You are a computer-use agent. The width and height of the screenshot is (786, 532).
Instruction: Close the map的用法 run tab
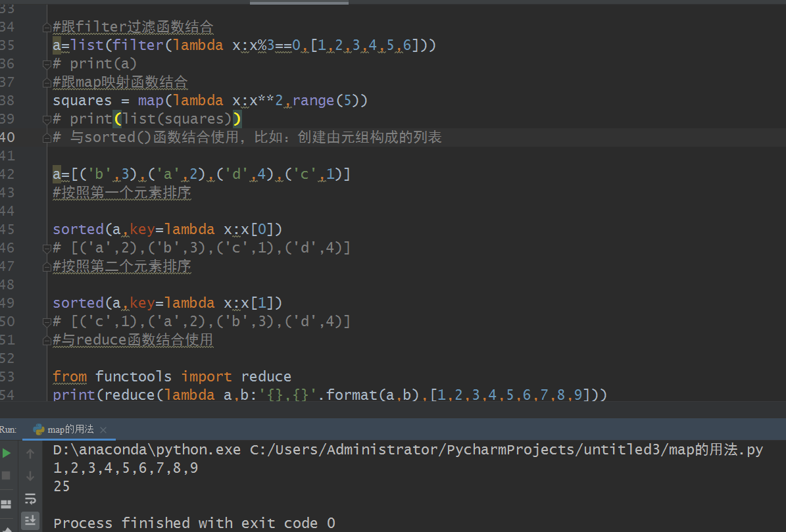103,430
